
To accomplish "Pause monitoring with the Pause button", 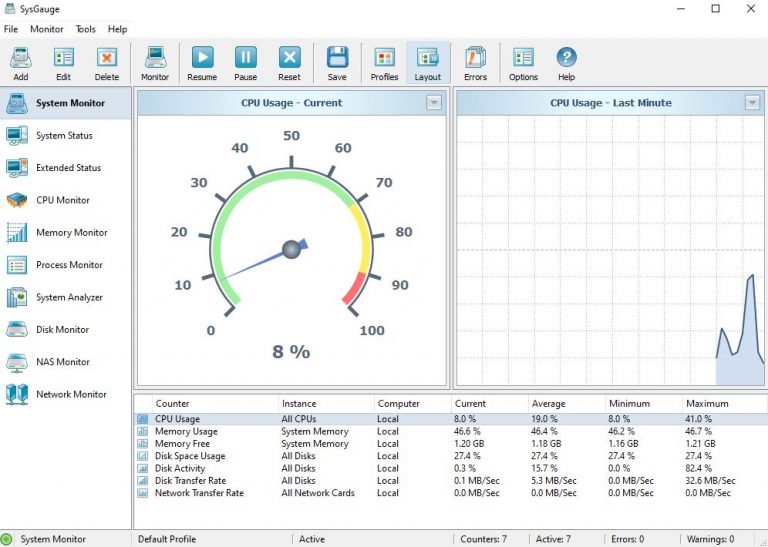I will (245, 63).
